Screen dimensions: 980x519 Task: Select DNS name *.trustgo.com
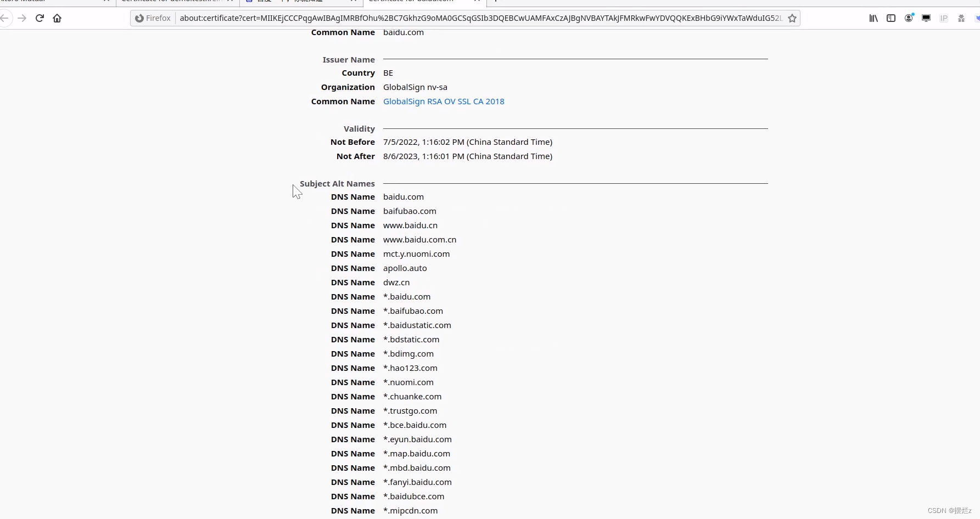(410, 411)
